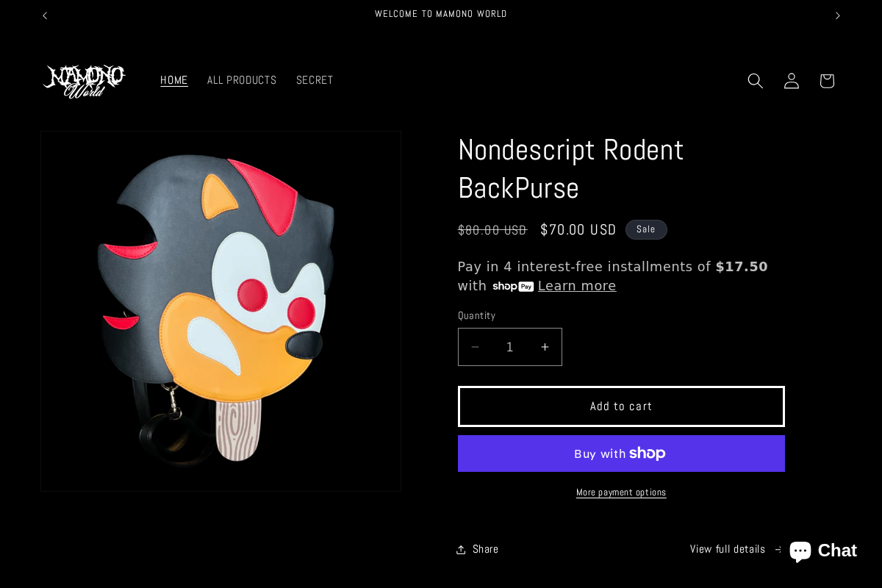Add the BackPurse to cart
The height and width of the screenshot is (588, 882).
[621, 406]
